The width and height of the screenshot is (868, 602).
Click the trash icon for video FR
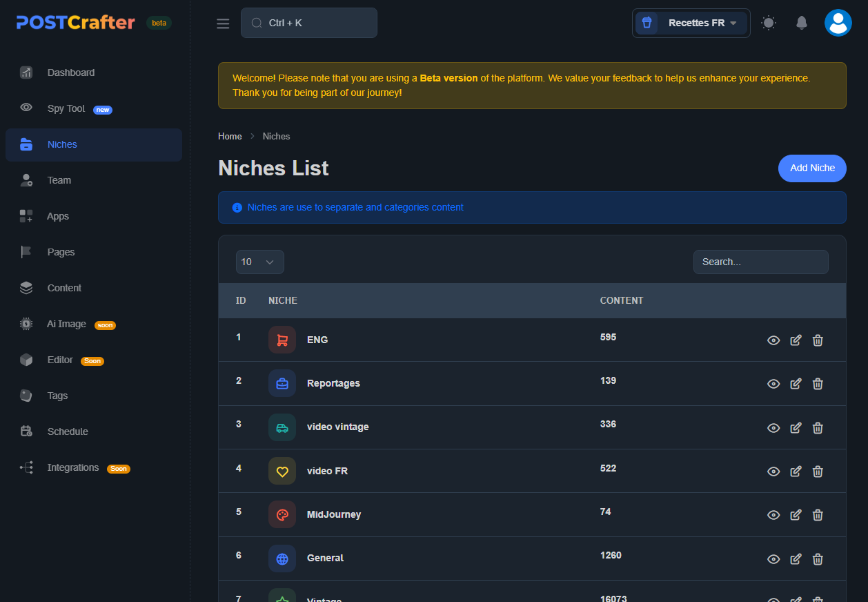click(x=818, y=472)
